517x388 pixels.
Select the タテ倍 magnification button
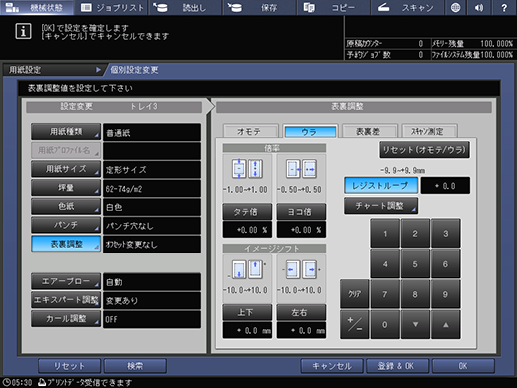247,212
